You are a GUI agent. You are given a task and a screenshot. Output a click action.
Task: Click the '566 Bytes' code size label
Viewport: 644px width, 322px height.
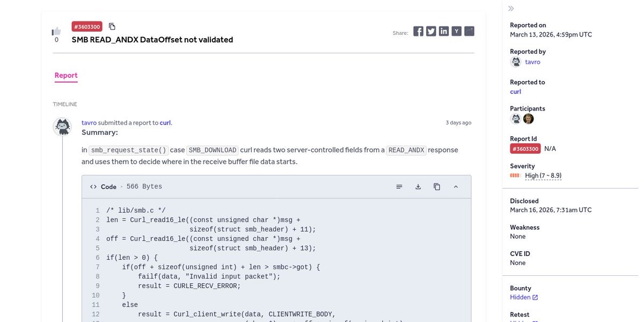[144, 187]
